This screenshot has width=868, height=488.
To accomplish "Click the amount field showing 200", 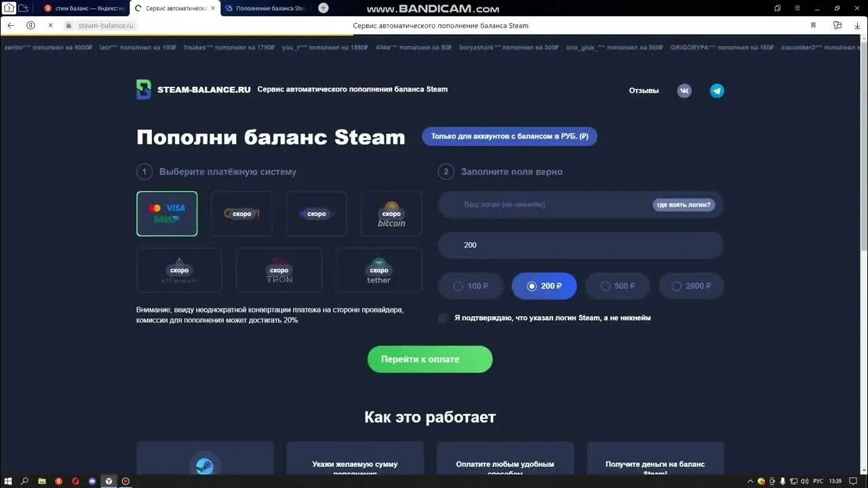I will pos(580,245).
